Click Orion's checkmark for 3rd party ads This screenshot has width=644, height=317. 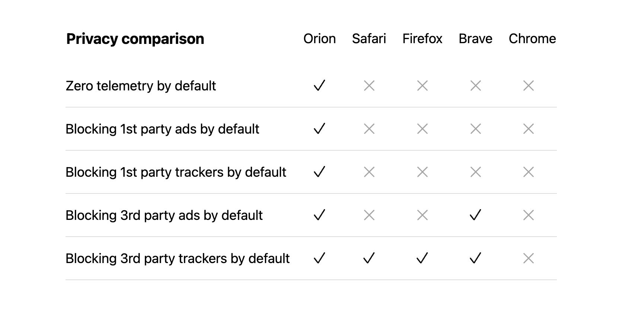[x=319, y=215]
